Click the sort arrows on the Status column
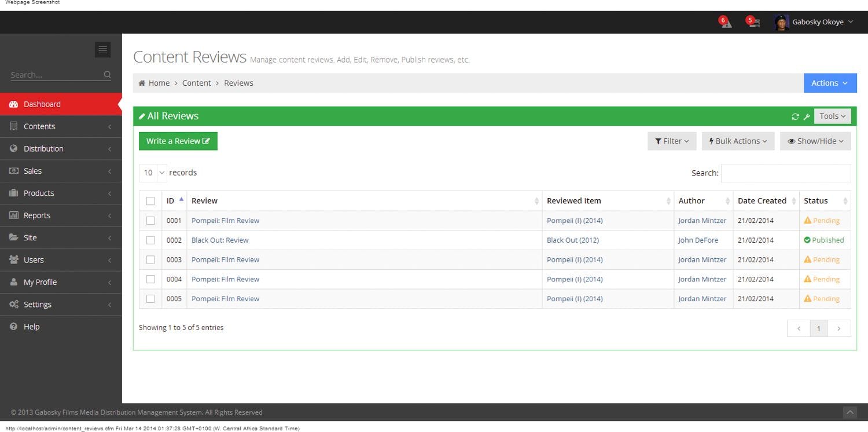Image resolution: width=868 pixels, height=432 pixels. (x=845, y=201)
